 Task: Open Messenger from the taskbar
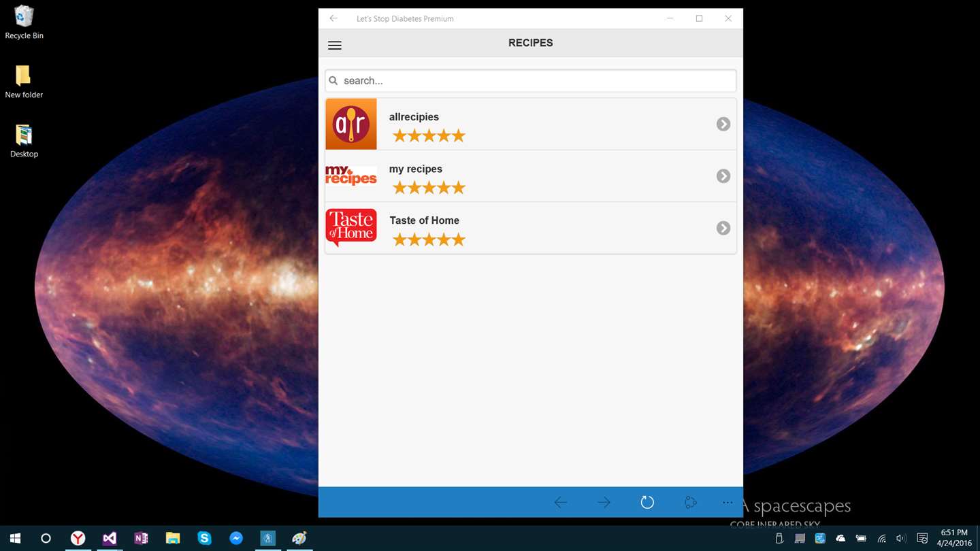point(236,538)
